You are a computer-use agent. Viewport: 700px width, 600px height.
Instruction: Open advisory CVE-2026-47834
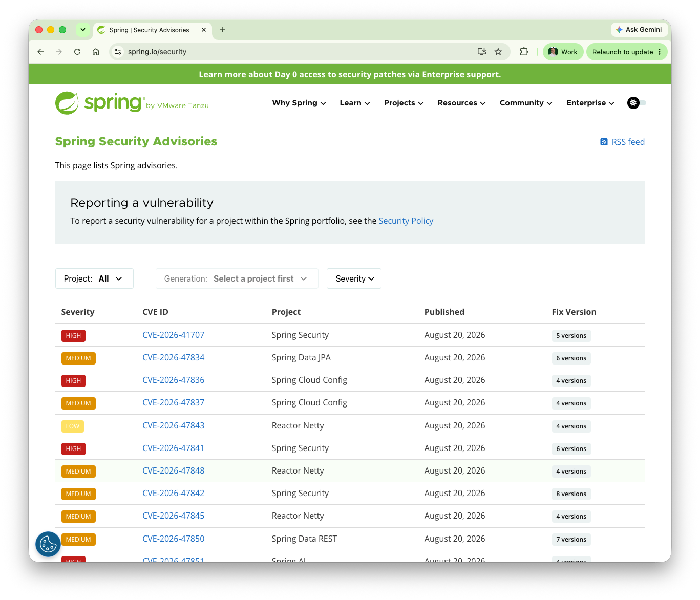(x=174, y=357)
